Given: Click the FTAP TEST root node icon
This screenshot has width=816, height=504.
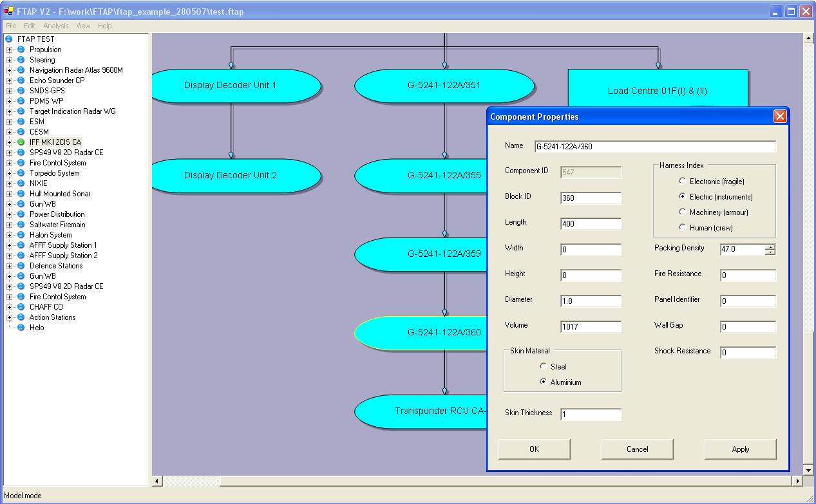Looking at the screenshot, I should click(8, 39).
